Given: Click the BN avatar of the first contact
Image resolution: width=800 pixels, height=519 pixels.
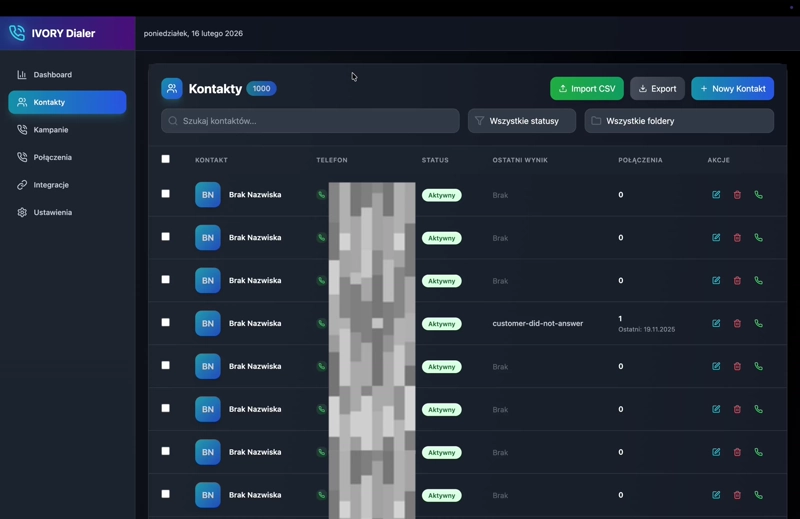Looking at the screenshot, I should 208,195.
